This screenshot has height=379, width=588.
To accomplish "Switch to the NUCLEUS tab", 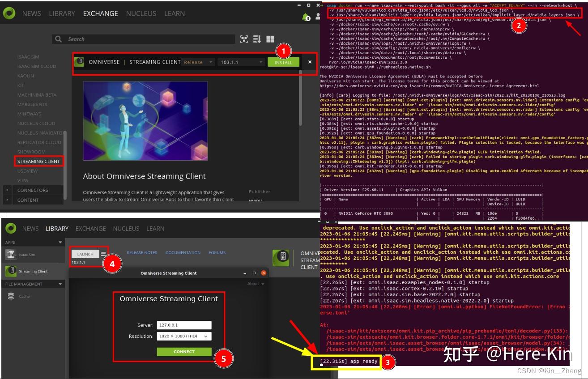I will click(x=141, y=13).
